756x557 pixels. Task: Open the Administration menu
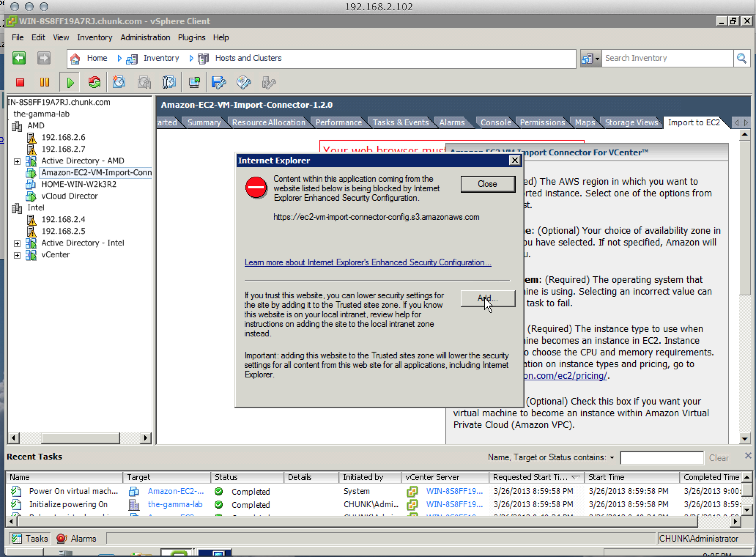[x=145, y=37]
